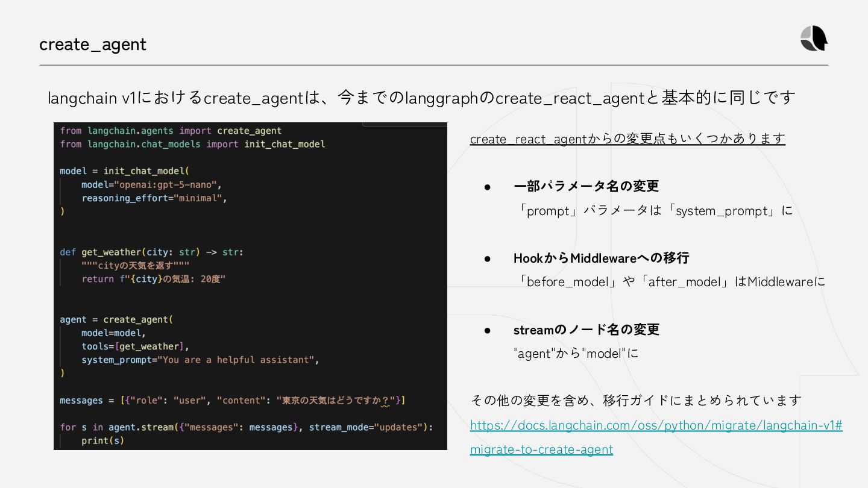The image size is (868, 488).
Task: Click the code line reasoning_effort="minimal"
Action: (154, 198)
